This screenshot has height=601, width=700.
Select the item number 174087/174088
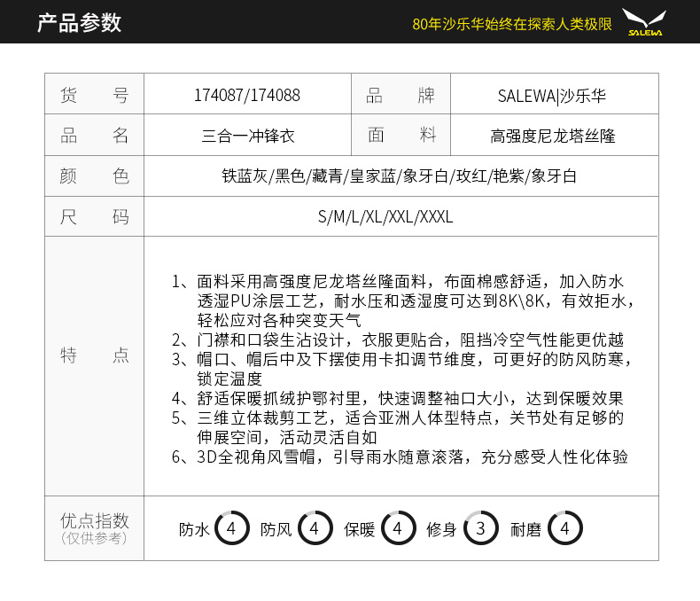click(247, 95)
